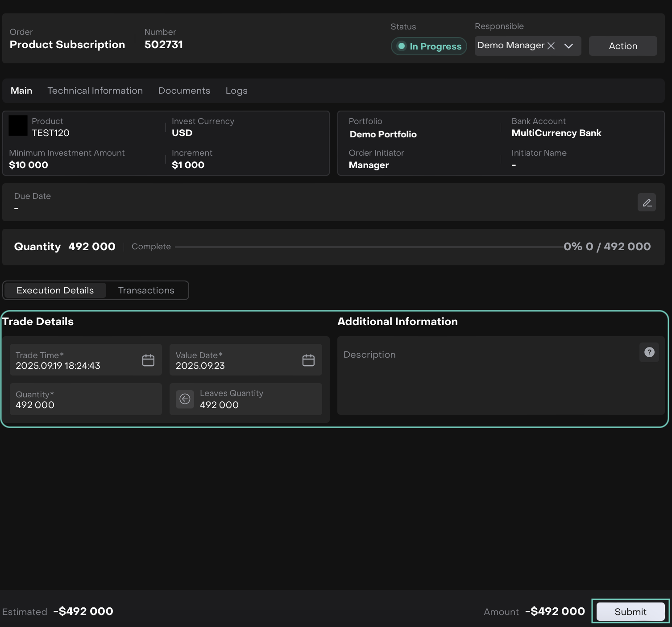Open the Action menu

pyautogui.click(x=622, y=46)
